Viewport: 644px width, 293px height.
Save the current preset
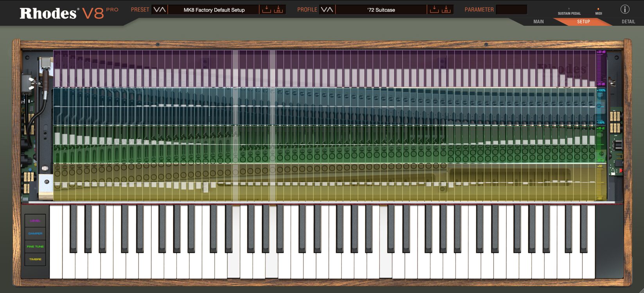pos(266,9)
